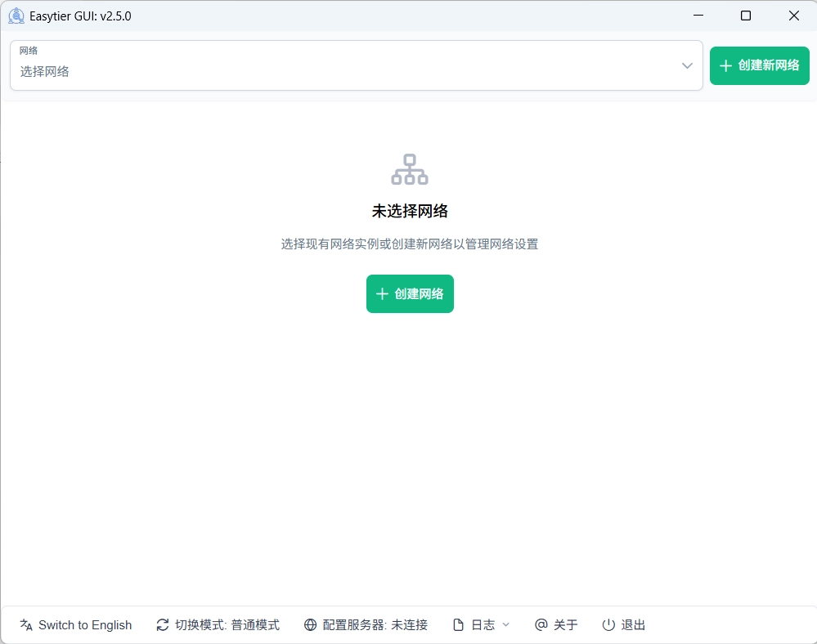
Task: Click the power icon beside 退出
Action: point(608,625)
